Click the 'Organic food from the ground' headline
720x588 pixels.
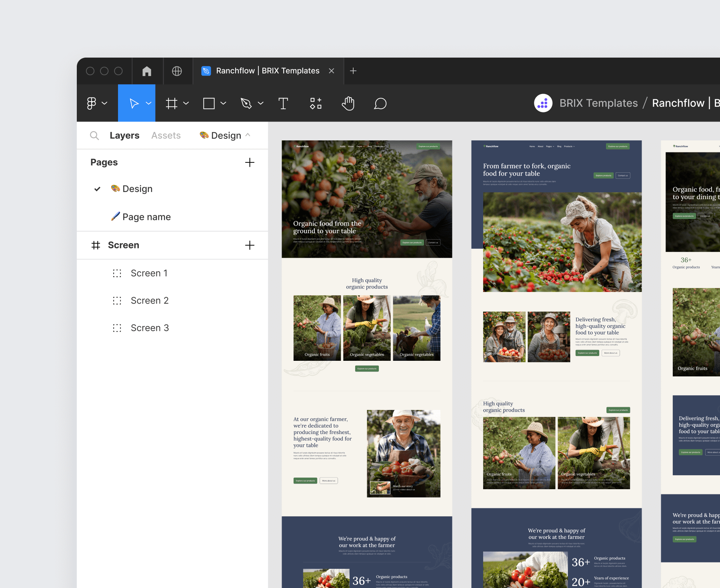(327, 227)
